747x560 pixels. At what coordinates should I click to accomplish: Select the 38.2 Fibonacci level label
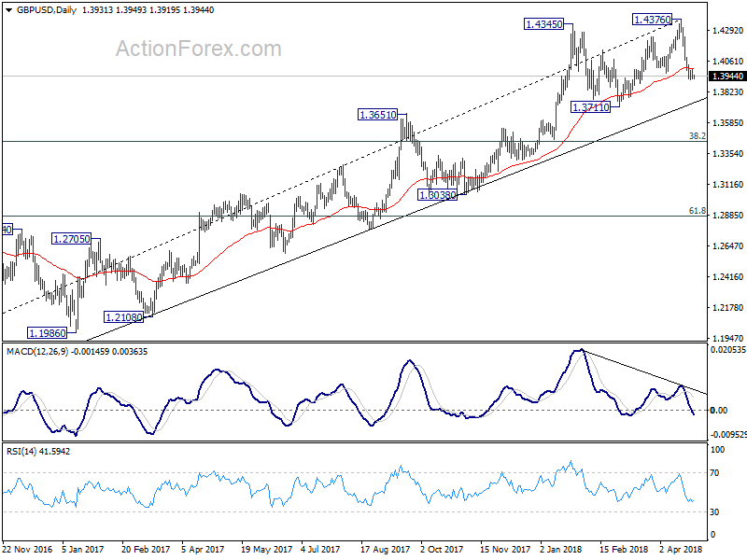697,136
